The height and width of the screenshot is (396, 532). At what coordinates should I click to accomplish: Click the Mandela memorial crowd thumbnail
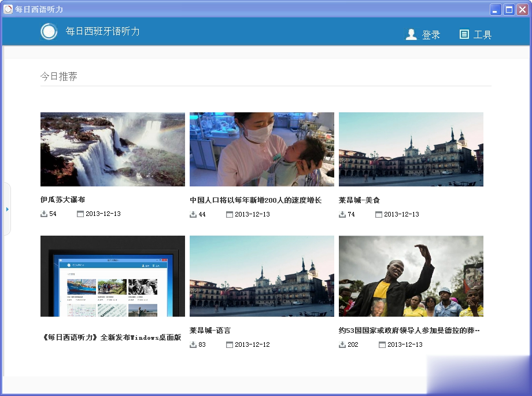pyautogui.click(x=411, y=276)
